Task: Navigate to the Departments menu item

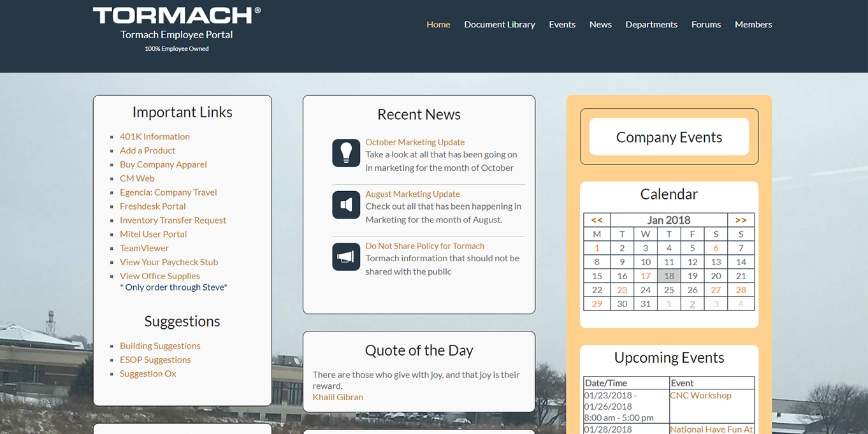Action: point(651,24)
